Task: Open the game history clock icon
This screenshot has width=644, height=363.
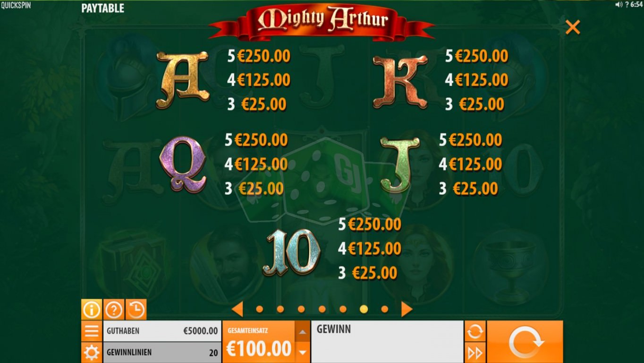Action: (136, 310)
